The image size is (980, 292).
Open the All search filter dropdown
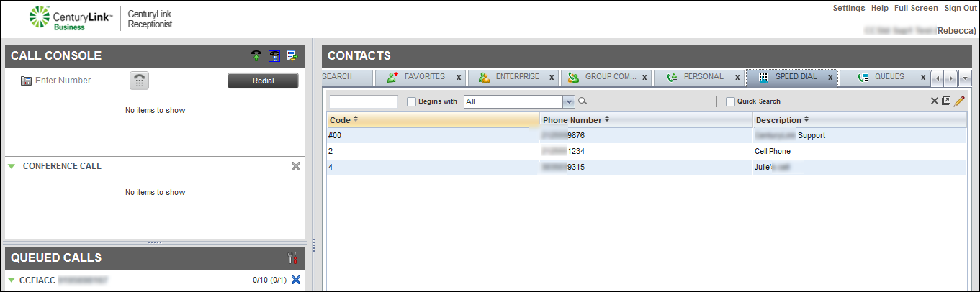pos(569,101)
